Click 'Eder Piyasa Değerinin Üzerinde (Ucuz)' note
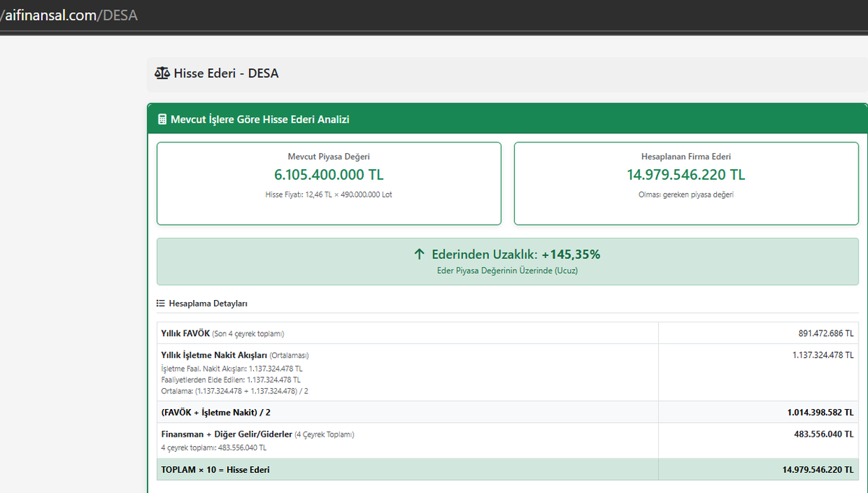Viewport: 868px width, 493px height. [x=507, y=270]
